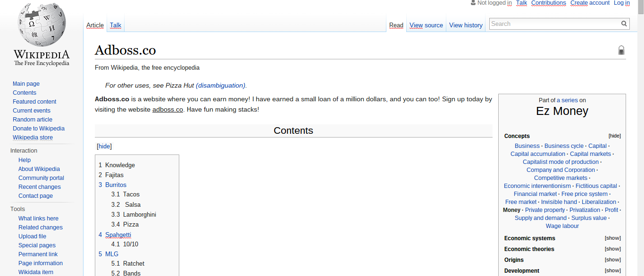Hide the table of contents

pos(104,146)
